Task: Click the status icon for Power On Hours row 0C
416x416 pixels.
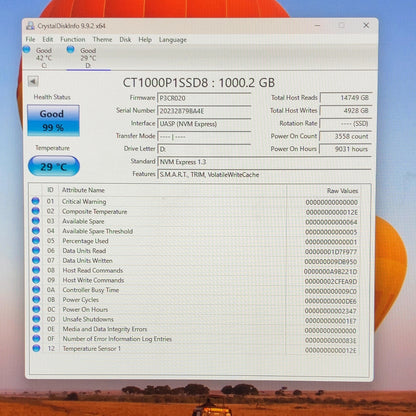Action: tap(36, 309)
